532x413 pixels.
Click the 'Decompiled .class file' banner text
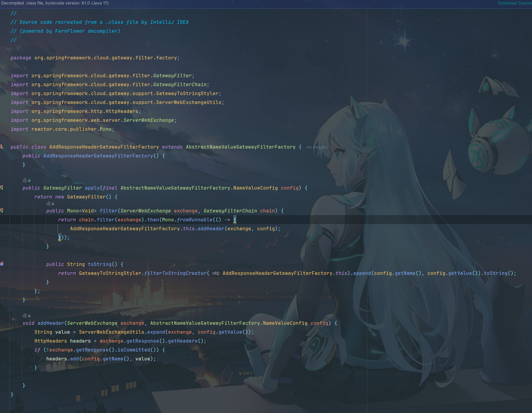[55, 3]
